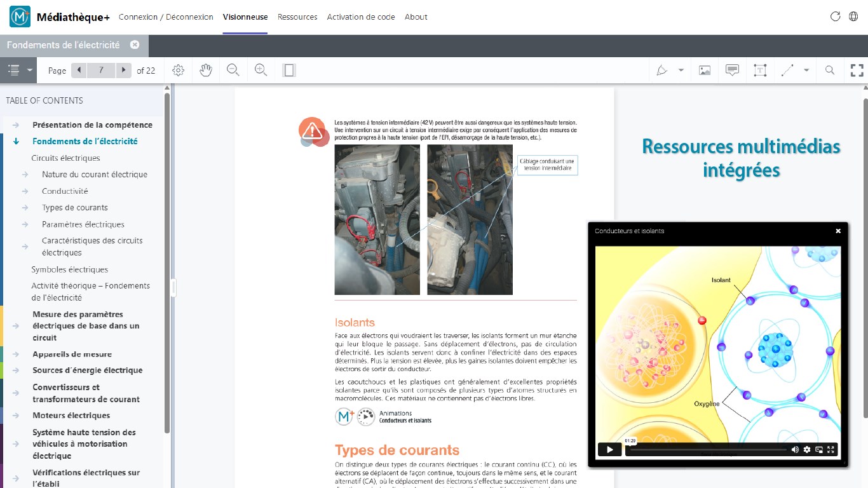Viewport: 868px width, 488px height.
Task: Expand the Paramètres électriques arrow
Action: point(25,224)
